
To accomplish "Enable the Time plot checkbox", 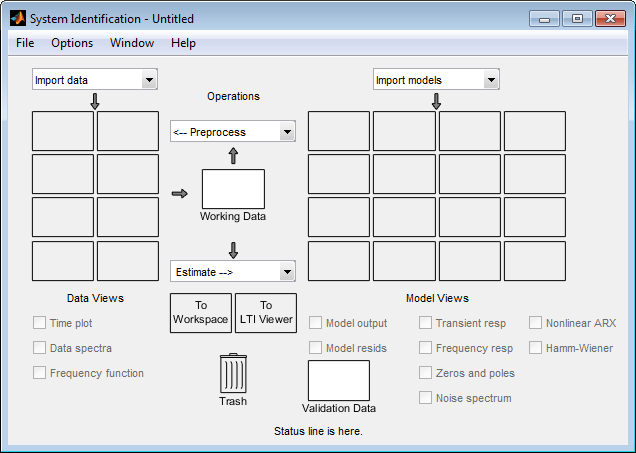I will tap(39, 323).
